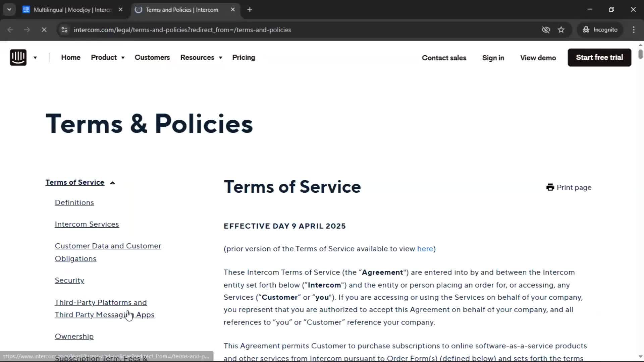This screenshot has width=644, height=362.
Task: Click the Incognito indicator button
Action: pyautogui.click(x=600, y=30)
